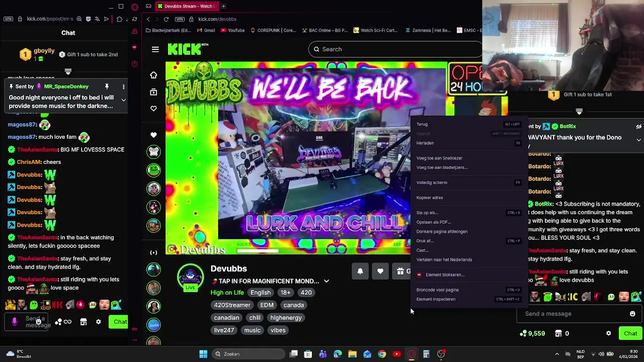Select Donkere pagina afdwingen option
Viewport: 644px width, 362px height.
(x=468, y=231)
